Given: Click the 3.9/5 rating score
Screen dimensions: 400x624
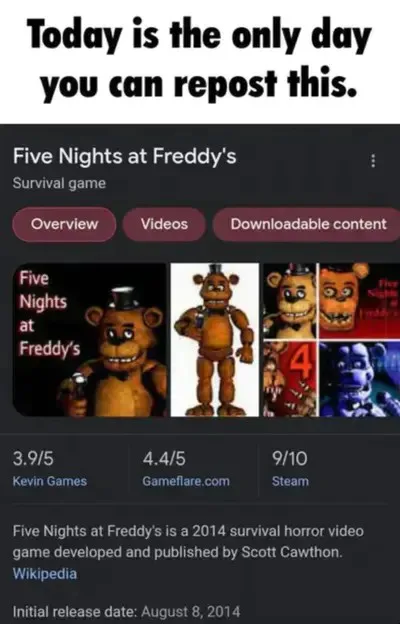Looking at the screenshot, I should (x=33, y=459).
